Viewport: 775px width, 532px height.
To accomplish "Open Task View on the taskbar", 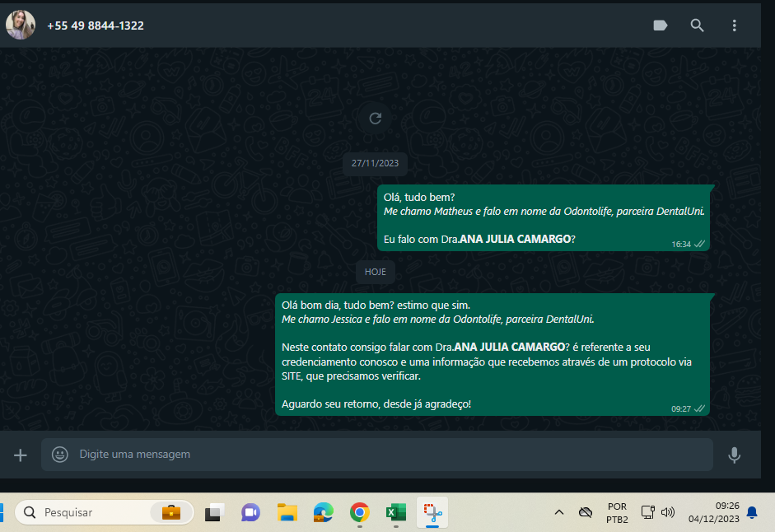I will coord(214,513).
